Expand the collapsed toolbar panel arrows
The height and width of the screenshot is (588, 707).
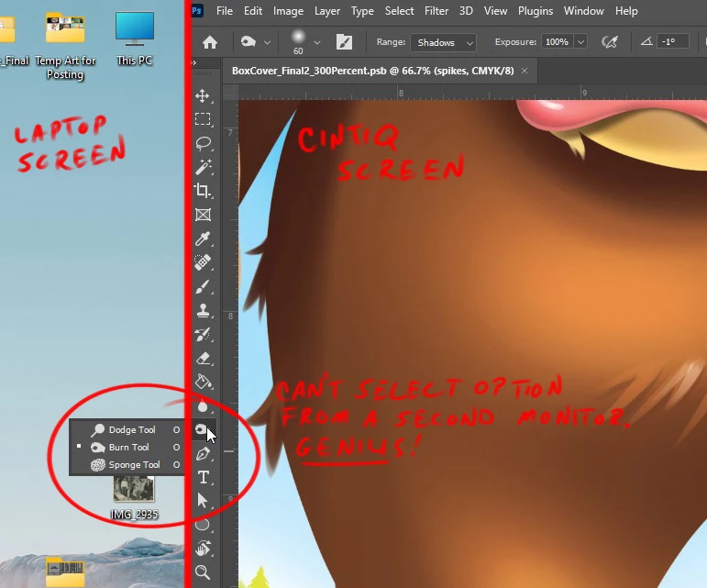click(194, 62)
